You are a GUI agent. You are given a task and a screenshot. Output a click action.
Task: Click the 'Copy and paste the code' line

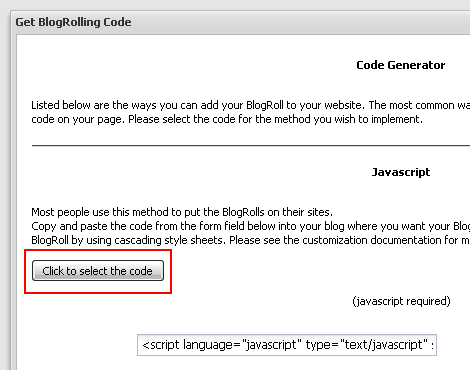click(x=251, y=226)
